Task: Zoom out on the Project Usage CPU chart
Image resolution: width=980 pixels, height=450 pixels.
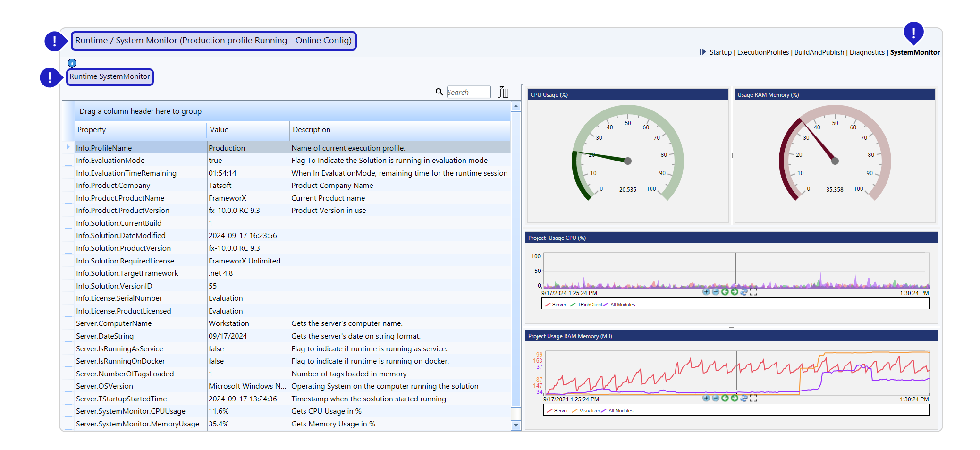Action: point(715,292)
